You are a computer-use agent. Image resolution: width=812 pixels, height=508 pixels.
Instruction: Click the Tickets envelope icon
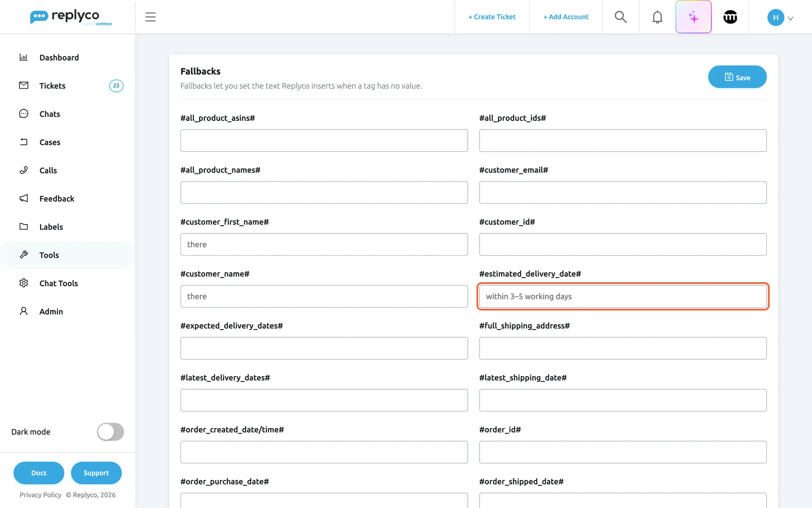click(x=23, y=85)
